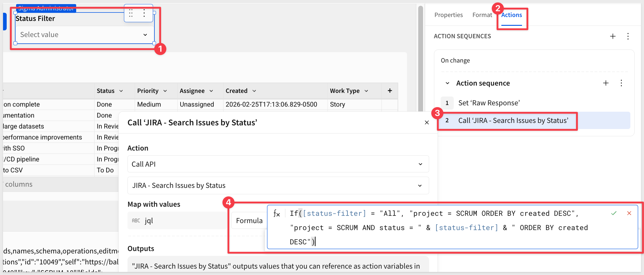Open the JIRA - Search Issues by Status dropdown
The image size is (644, 275).
(278, 185)
